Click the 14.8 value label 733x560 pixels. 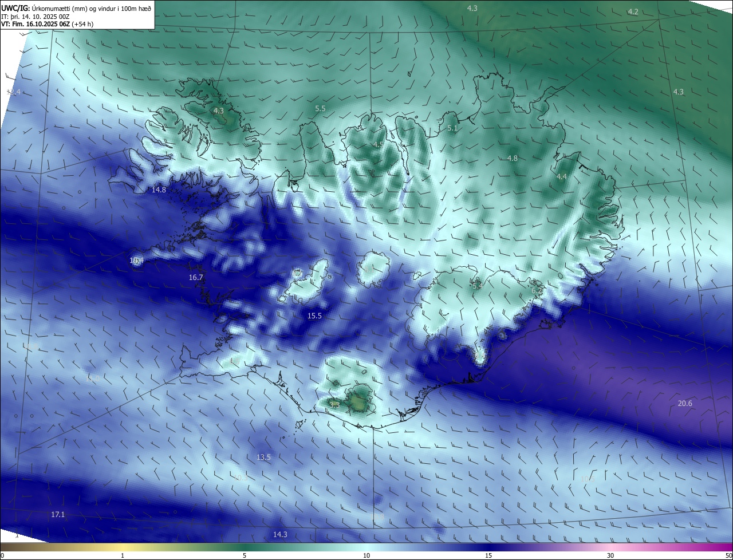pos(159,190)
